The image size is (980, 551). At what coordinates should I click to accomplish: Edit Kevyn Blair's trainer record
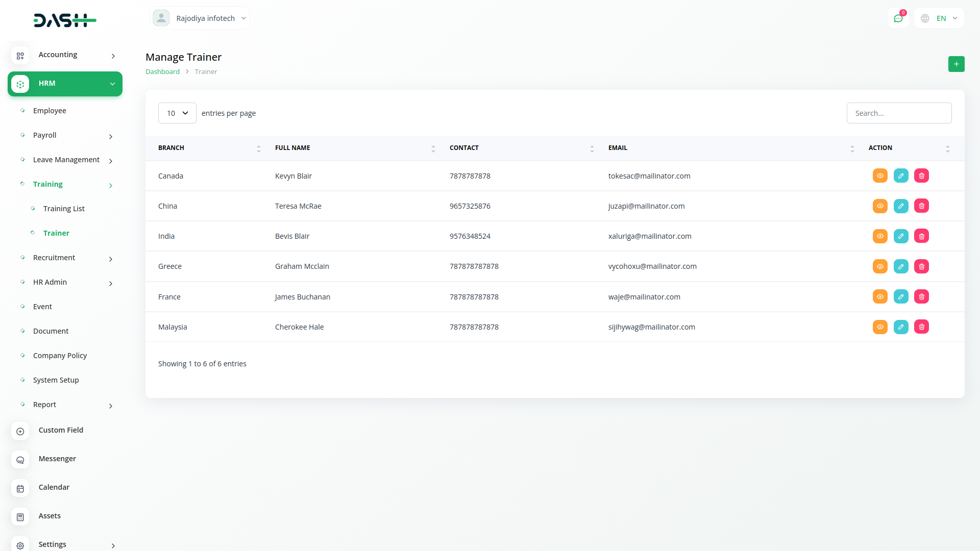(x=900, y=176)
